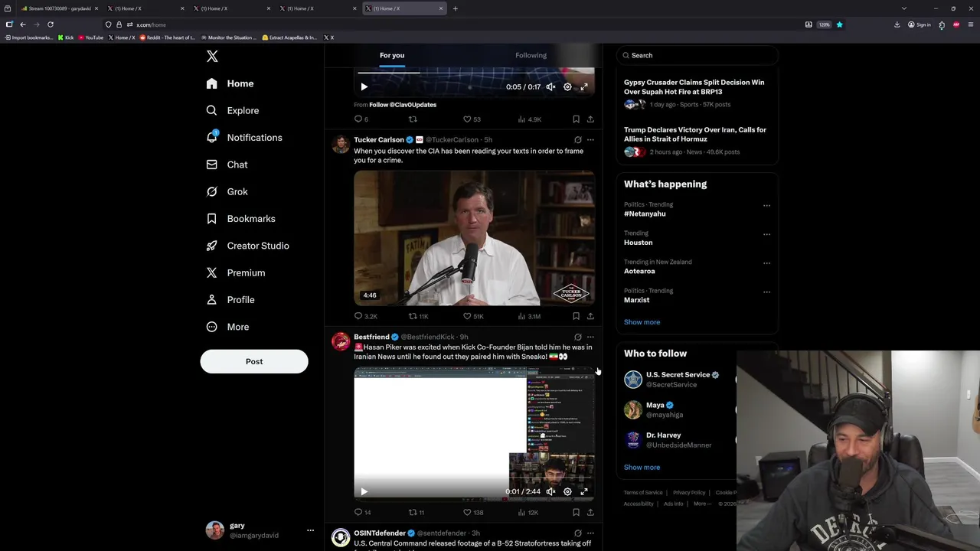Open browser downloads
Screen dimensions: 980x551
tap(897, 24)
